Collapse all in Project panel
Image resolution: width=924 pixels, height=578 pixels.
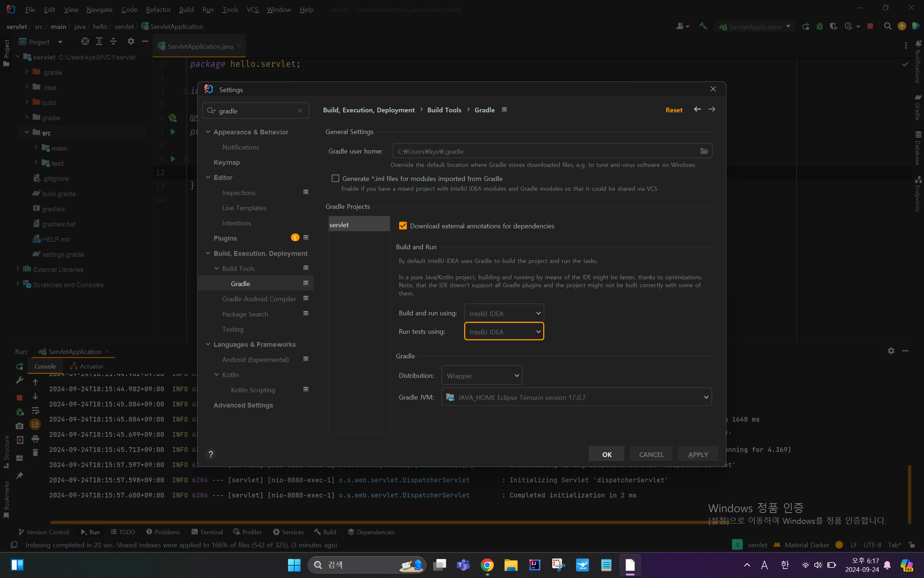[113, 41]
